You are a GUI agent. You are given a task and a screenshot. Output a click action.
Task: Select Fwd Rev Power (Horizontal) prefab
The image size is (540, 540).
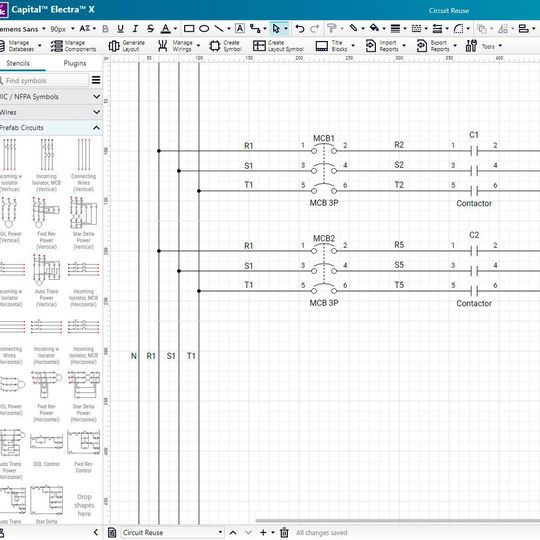(46, 396)
